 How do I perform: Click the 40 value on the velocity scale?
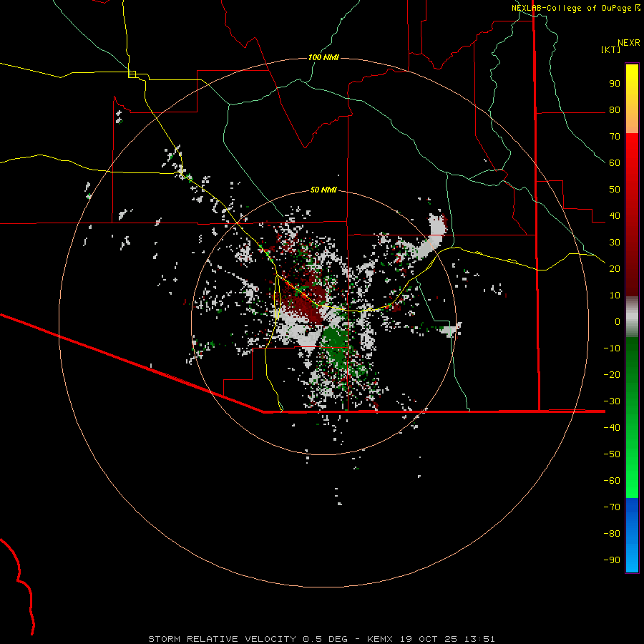point(615,215)
